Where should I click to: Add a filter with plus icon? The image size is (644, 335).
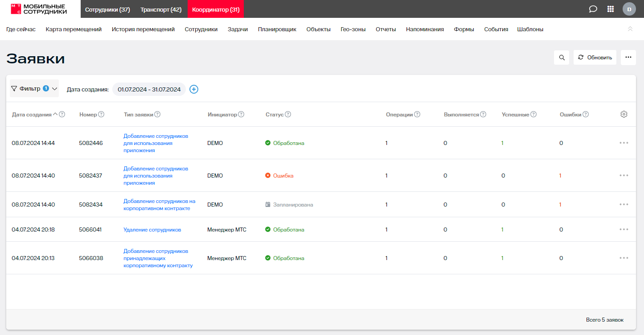point(194,89)
